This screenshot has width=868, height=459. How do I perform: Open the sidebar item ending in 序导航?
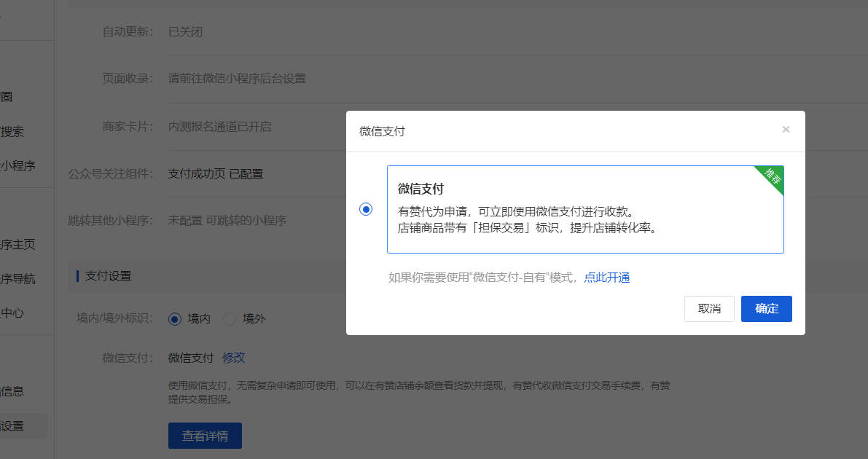[17, 279]
